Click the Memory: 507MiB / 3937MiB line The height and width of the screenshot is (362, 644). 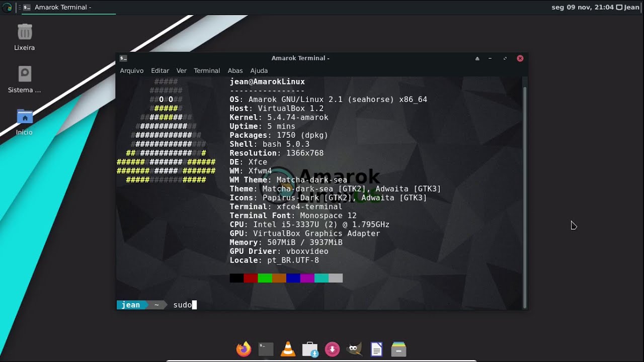click(x=286, y=242)
